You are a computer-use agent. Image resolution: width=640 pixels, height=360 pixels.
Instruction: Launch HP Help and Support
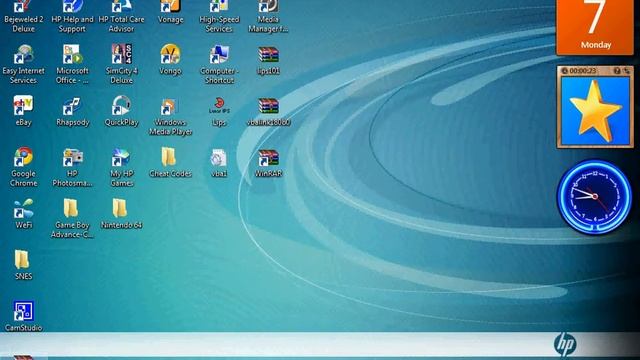(72, 16)
